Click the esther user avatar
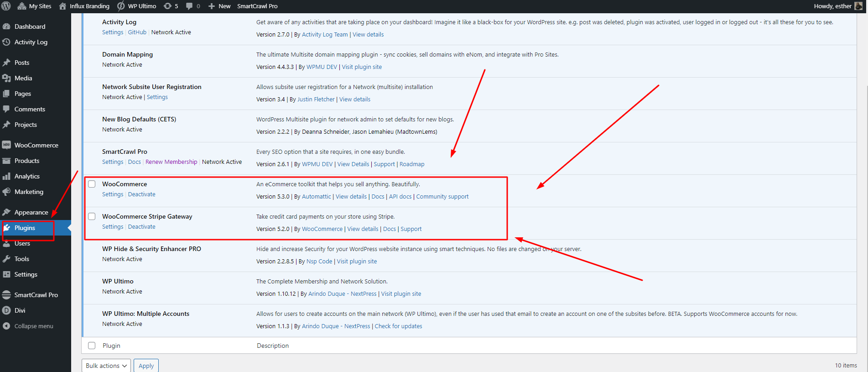The height and width of the screenshot is (372, 868). pyautogui.click(x=858, y=6)
